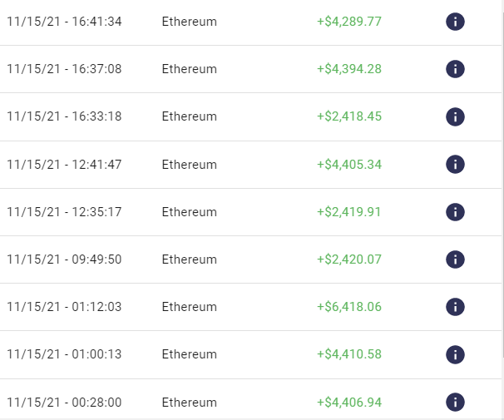Select Ethereum label in 00:28:00 row
The image size is (504, 420).
click(x=189, y=403)
